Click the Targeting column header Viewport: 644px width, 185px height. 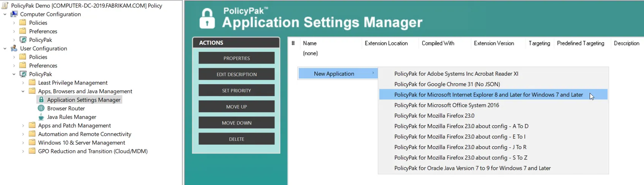click(x=539, y=43)
